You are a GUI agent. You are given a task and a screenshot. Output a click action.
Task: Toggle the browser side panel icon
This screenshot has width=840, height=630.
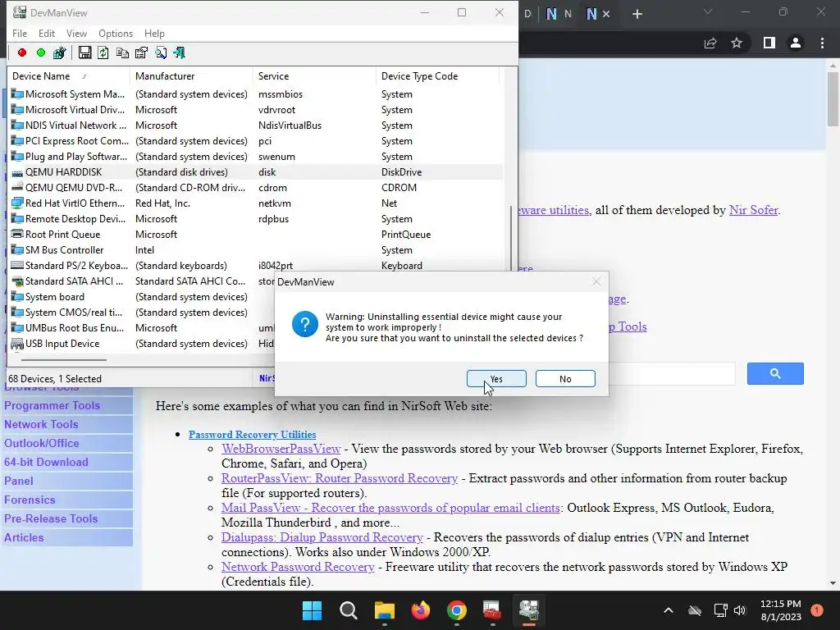[769, 43]
